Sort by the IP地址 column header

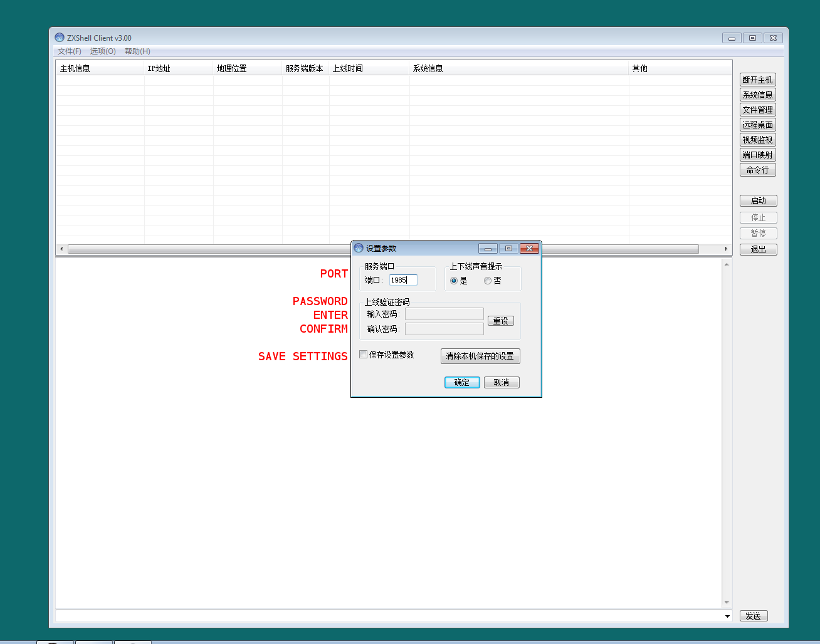coord(178,68)
